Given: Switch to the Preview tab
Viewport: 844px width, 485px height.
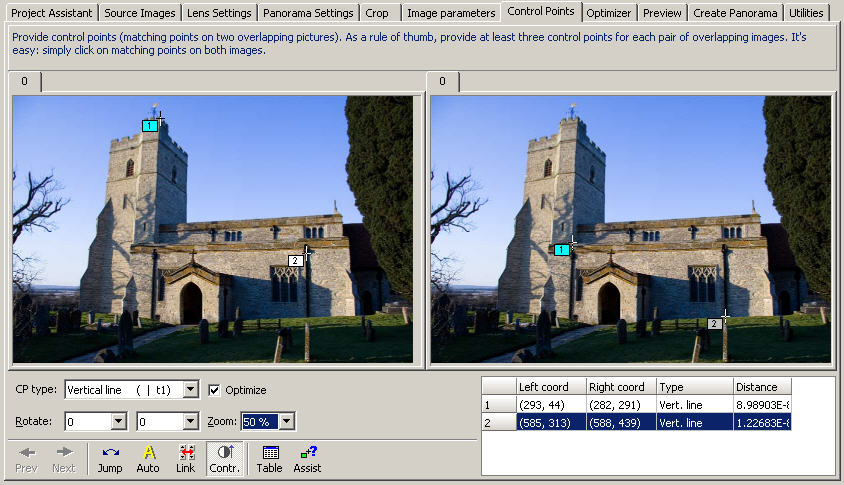Looking at the screenshot, I should (663, 13).
